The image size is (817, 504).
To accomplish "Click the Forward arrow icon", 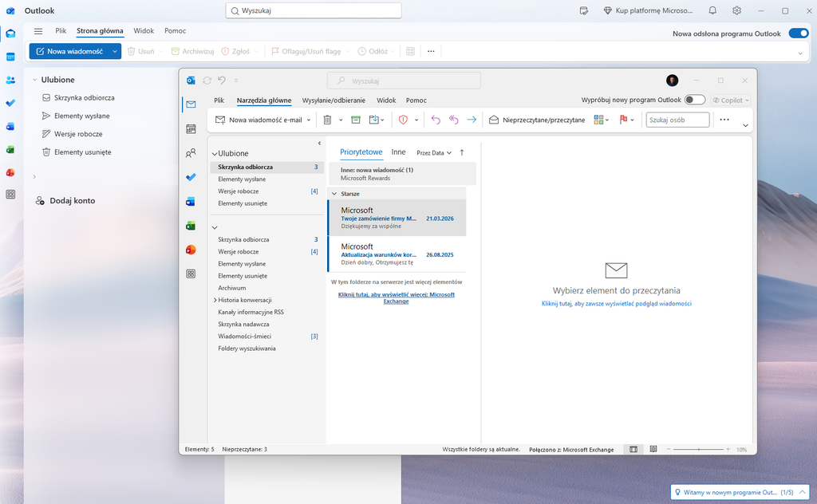I will (472, 120).
